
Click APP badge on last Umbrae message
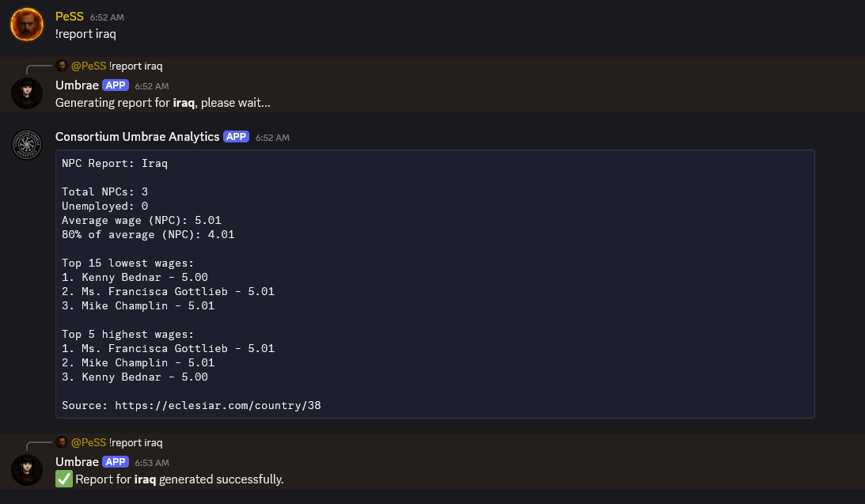point(116,462)
